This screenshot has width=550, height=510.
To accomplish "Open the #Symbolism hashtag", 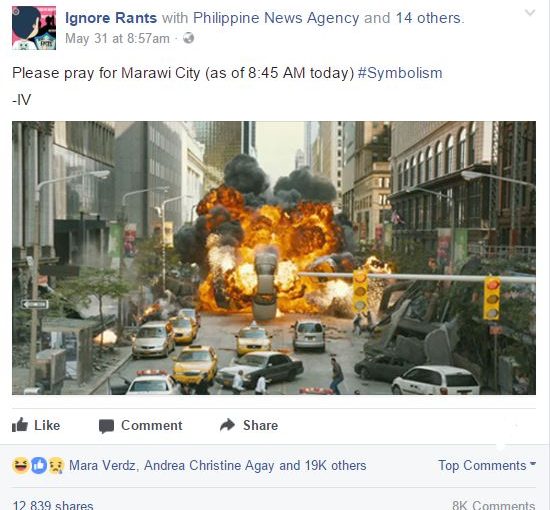I will [400, 73].
